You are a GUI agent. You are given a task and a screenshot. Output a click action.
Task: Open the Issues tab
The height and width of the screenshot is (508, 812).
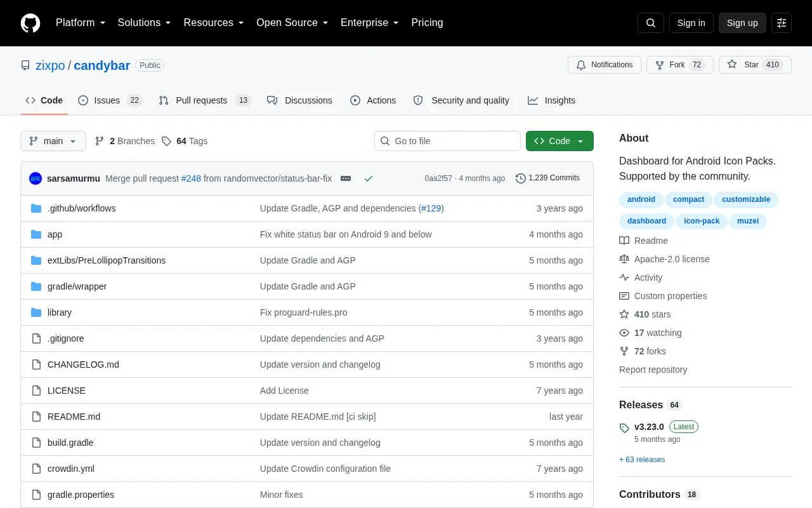(x=110, y=100)
